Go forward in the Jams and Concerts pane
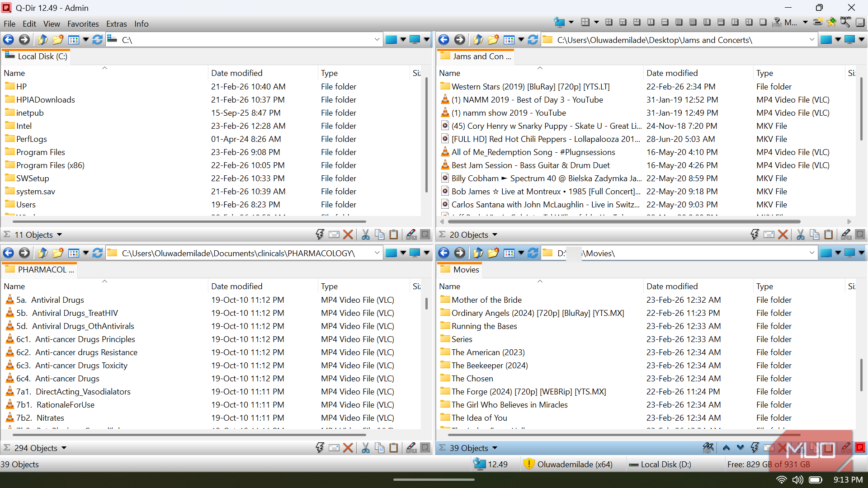This screenshot has width=868, height=488. (x=459, y=40)
